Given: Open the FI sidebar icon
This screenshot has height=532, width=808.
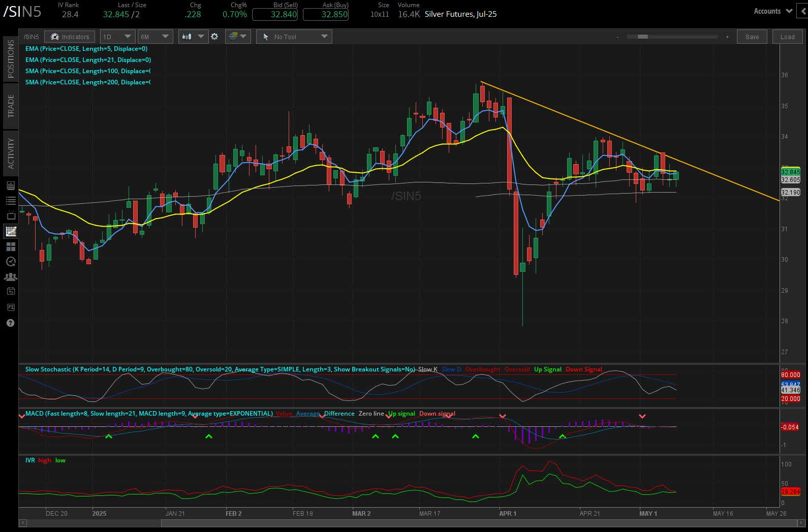Looking at the screenshot, I should pyautogui.click(x=11, y=307).
